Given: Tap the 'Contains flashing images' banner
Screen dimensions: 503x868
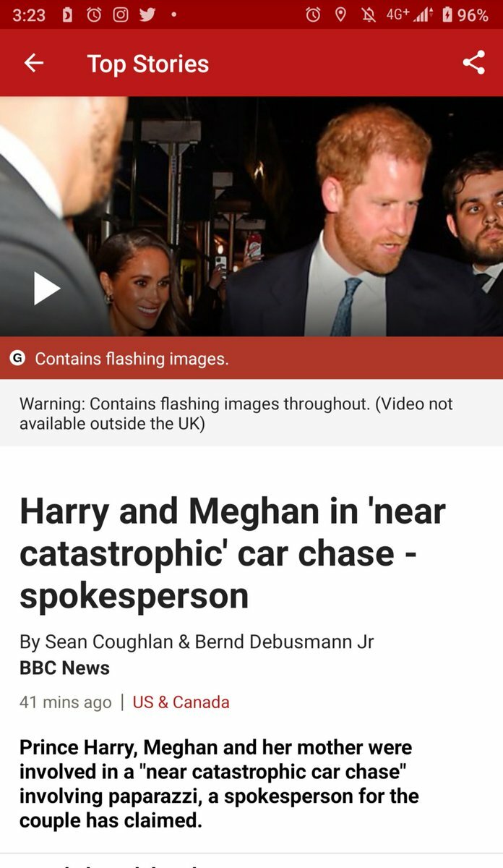Looking at the screenshot, I should (x=252, y=358).
